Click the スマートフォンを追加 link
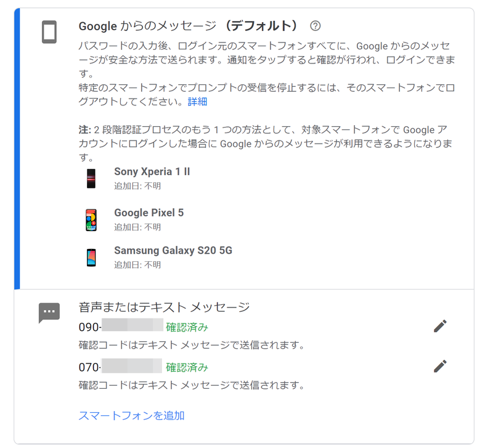The image size is (493, 448). click(x=131, y=415)
